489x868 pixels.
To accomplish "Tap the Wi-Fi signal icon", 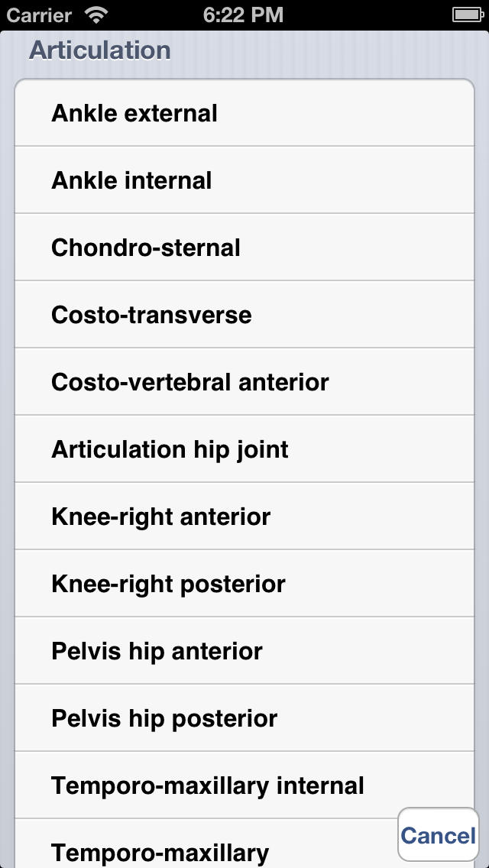I will tap(96, 15).
